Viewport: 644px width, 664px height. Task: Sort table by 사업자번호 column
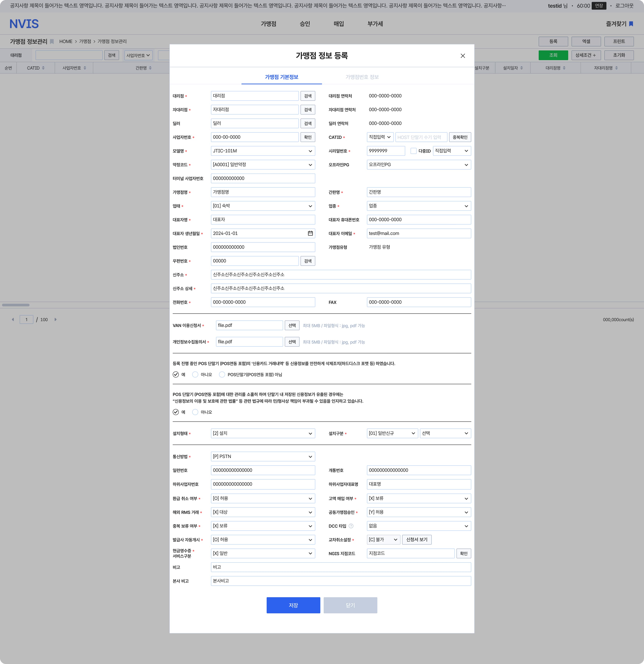tap(85, 68)
